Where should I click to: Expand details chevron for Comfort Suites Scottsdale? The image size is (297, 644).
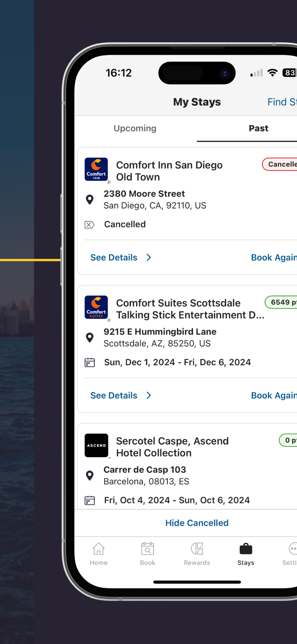tap(149, 395)
